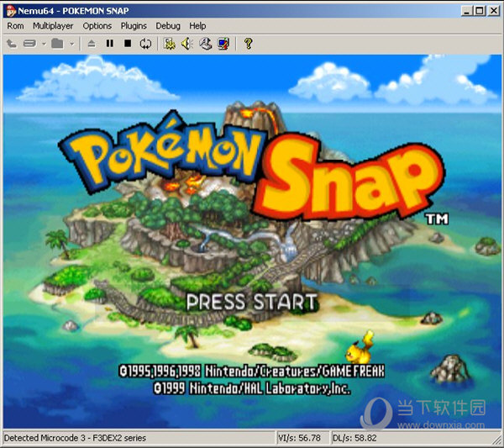Click the '©1999 Nintendo/HAL Laboratory, Inc.' copyright line

click(252, 388)
